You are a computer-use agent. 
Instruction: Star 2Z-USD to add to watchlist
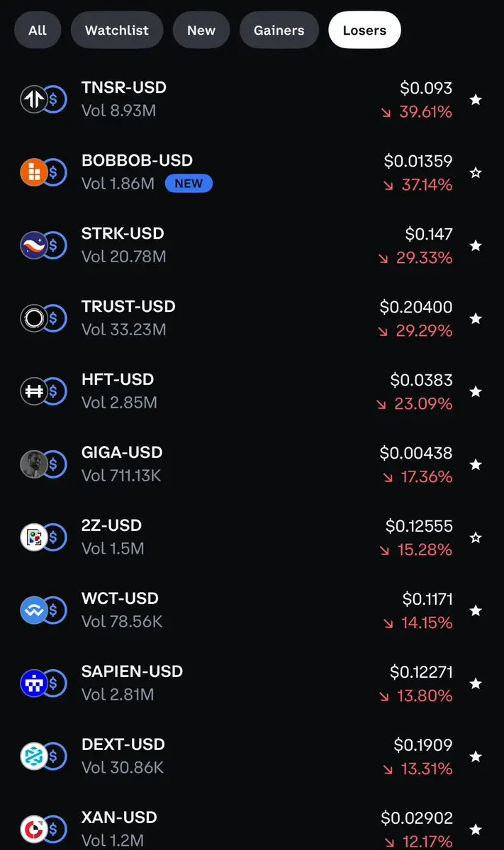(x=476, y=538)
